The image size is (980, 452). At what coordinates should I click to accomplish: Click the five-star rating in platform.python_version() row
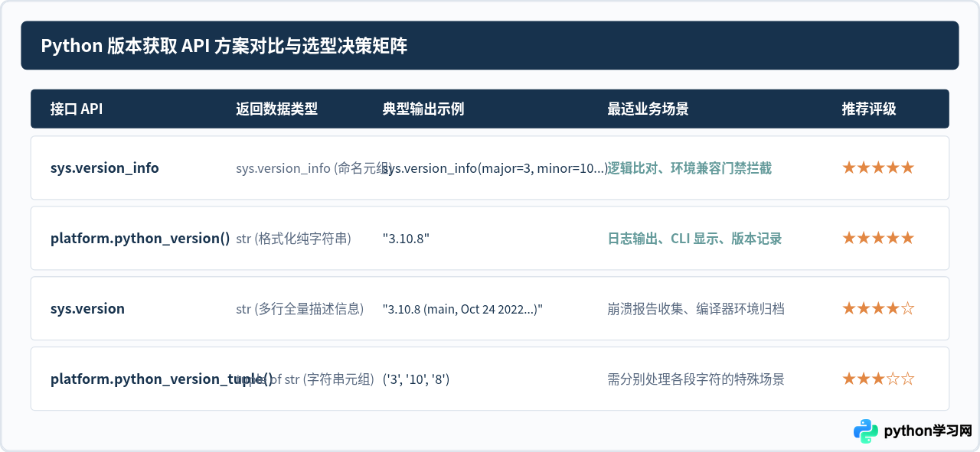coord(878,238)
